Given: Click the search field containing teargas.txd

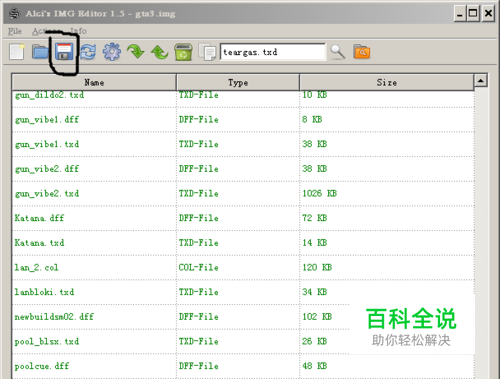Looking at the screenshot, I should pos(273,52).
